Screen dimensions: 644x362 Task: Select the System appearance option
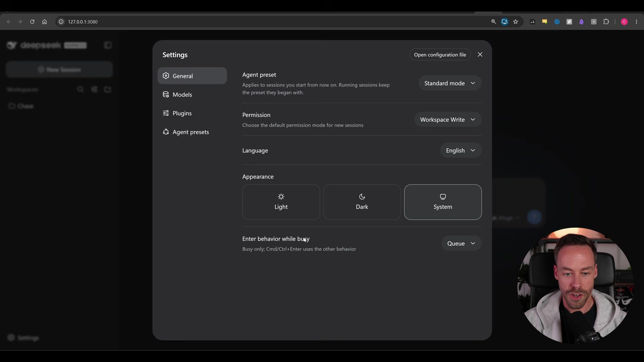coord(443,202)
